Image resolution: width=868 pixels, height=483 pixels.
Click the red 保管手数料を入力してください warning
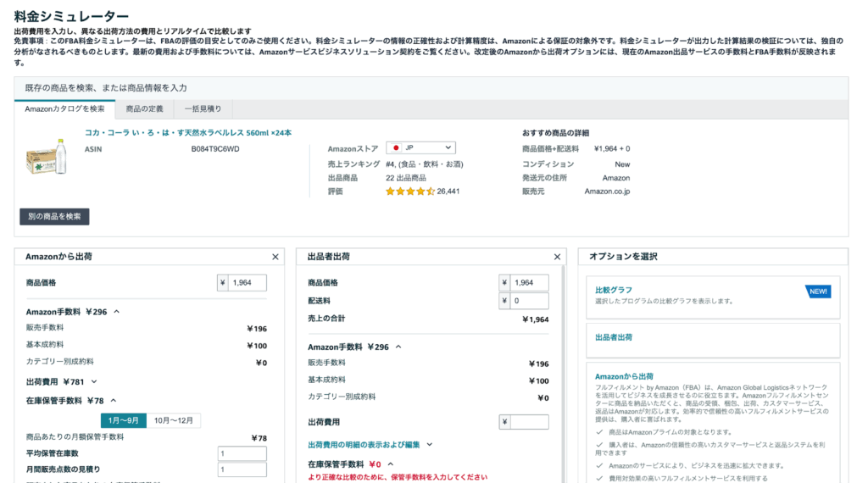[x=398, y=477]
